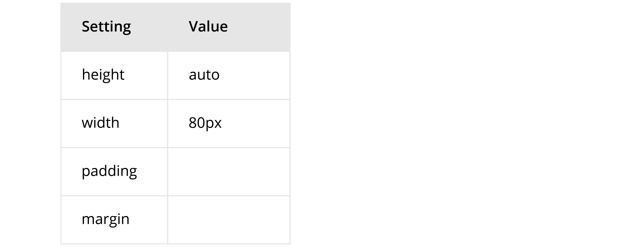Screen dimensions: 644x247
Task: Click the Setting column header
Action: (x=114, y=27)
